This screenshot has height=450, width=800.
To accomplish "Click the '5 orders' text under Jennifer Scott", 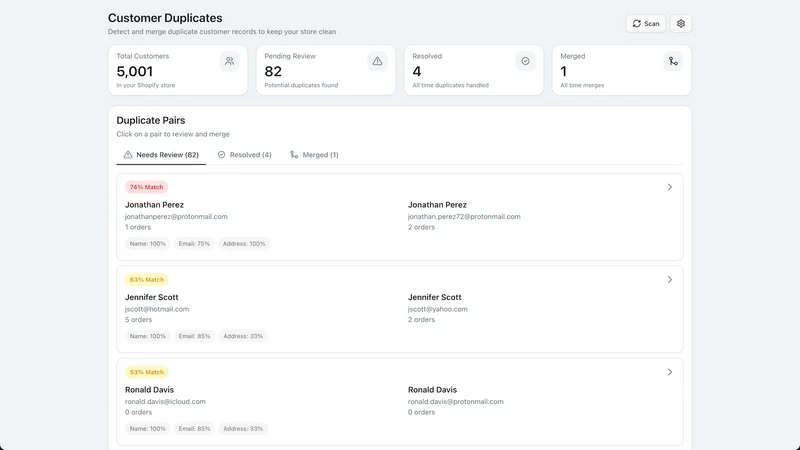I will pyautogui.click(x=138, y=319).
